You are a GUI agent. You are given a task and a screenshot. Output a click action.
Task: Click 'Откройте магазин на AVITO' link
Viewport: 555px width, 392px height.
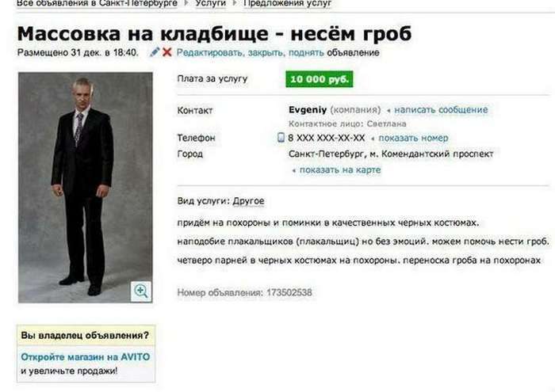[86, 357]
